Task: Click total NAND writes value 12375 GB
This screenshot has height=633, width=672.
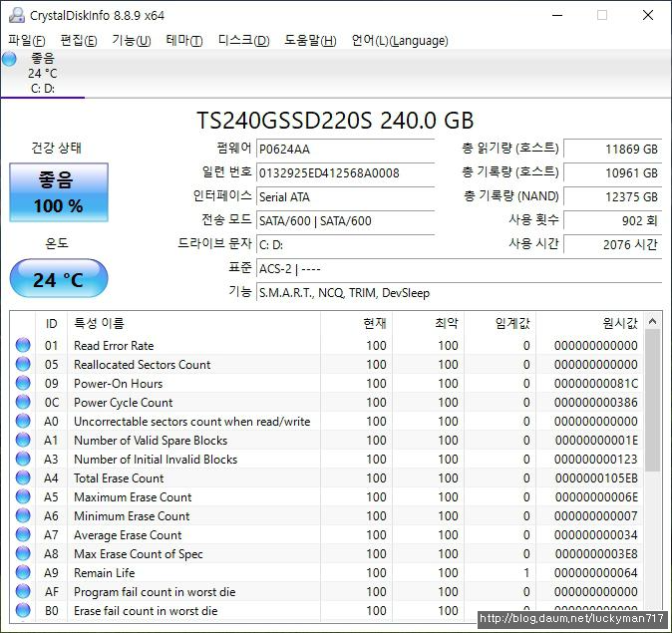Action: 613,197
